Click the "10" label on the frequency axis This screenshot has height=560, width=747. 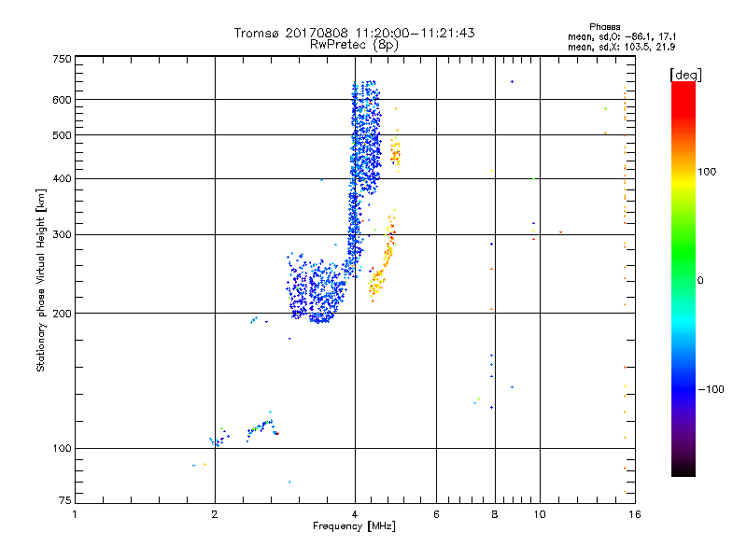pos(540,514)
